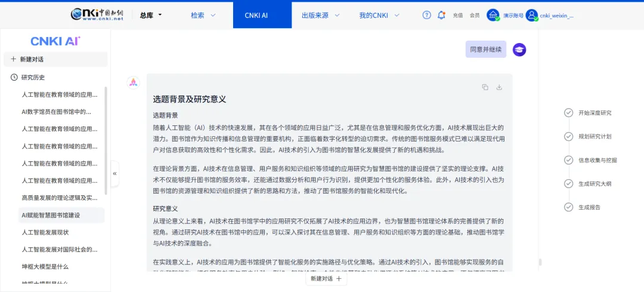Download the response using the download icon
Screen dimensions: 644x292
click(x=499, y=87)
